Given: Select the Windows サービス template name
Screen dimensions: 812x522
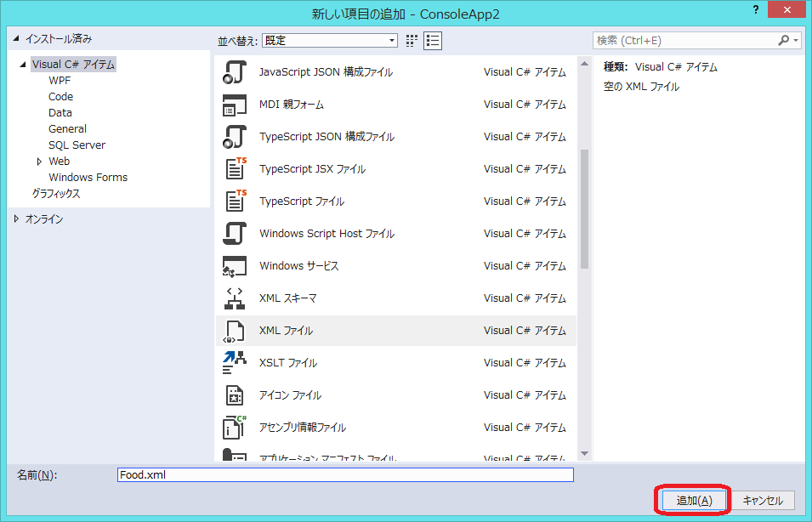Looking at the screenshot, I should 298,266.
